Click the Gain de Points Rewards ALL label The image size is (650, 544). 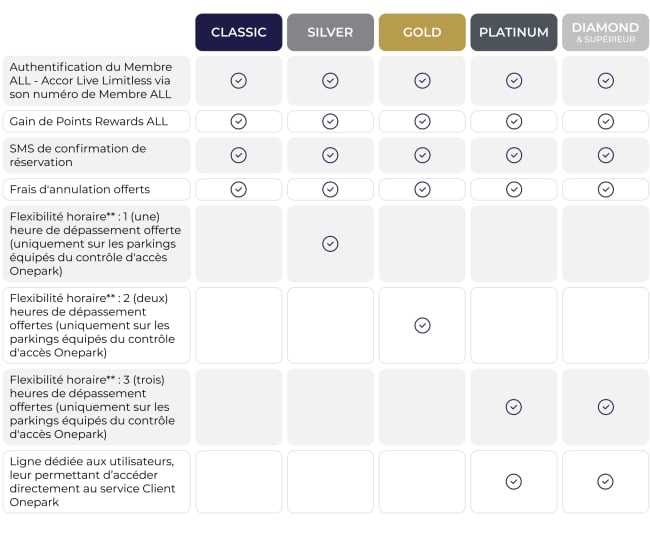click(89, 121)
